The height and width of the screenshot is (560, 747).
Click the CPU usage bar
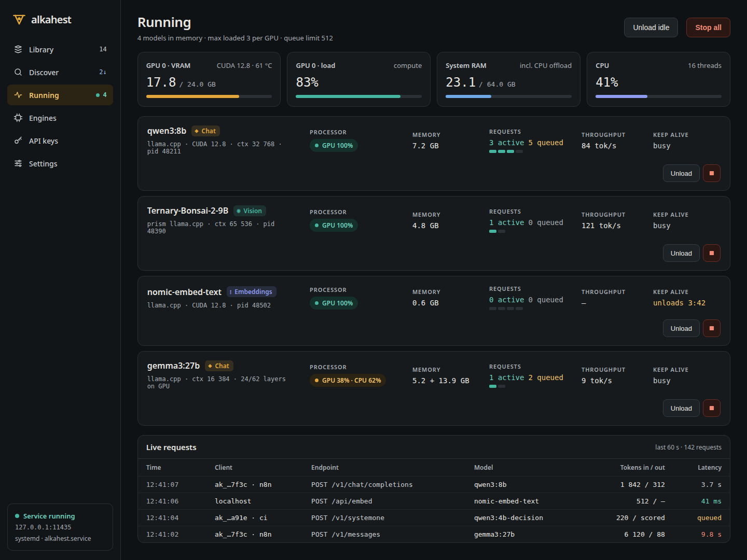658,96
